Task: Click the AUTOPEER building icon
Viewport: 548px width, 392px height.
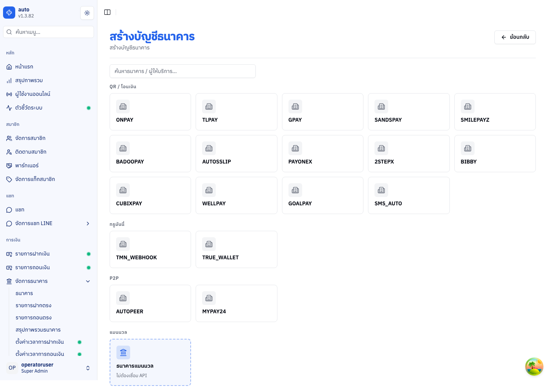Action: point(123,298)
